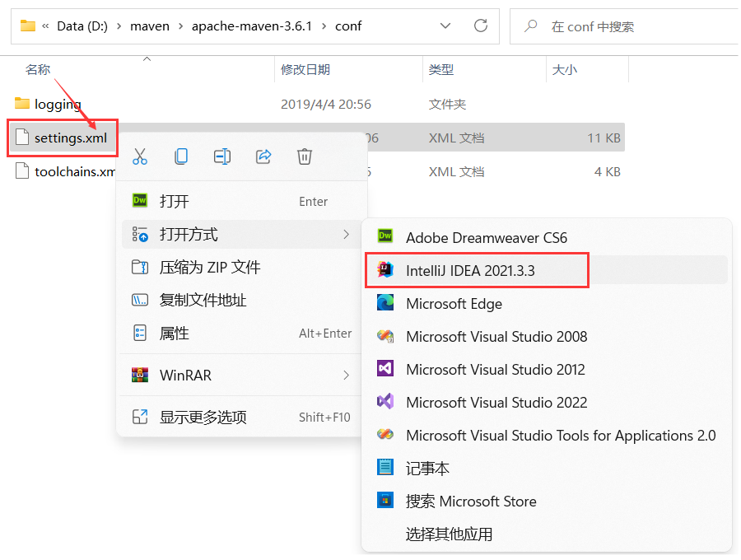Image resolution: width=741 pixels, height=560 pixels.
Task: Click the Visual Studio 2022 icon
Action: point(385,401)
